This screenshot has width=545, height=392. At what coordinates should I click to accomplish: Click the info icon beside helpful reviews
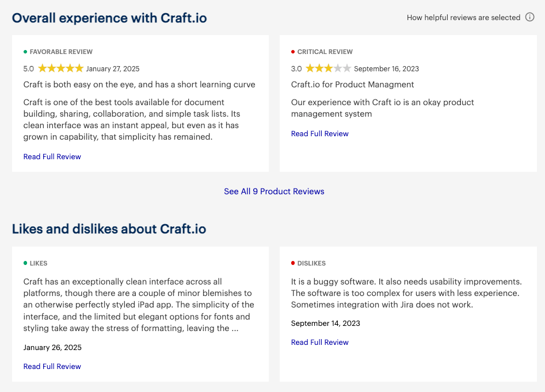tap(529, 17)
